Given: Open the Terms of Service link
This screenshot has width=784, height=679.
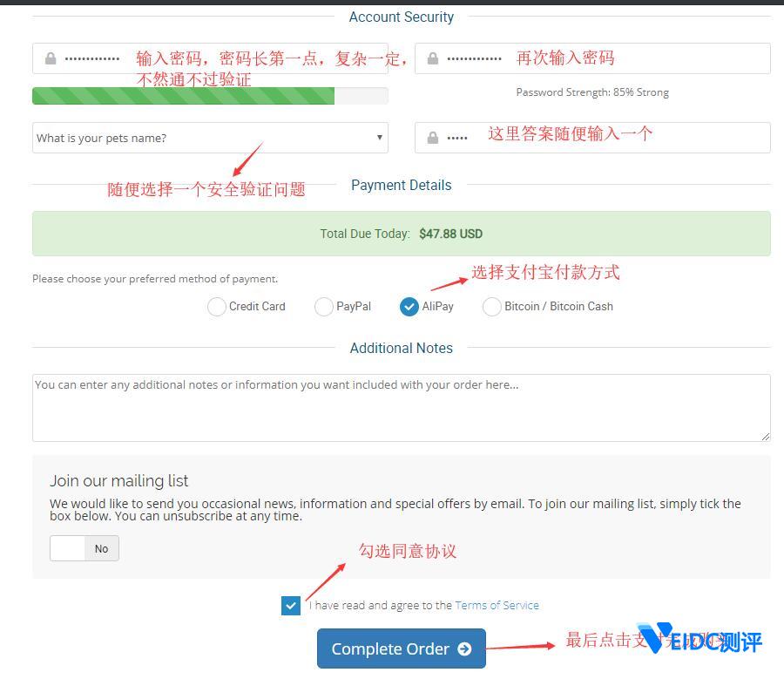Looking at the screenshot, I should coord(497,605).
